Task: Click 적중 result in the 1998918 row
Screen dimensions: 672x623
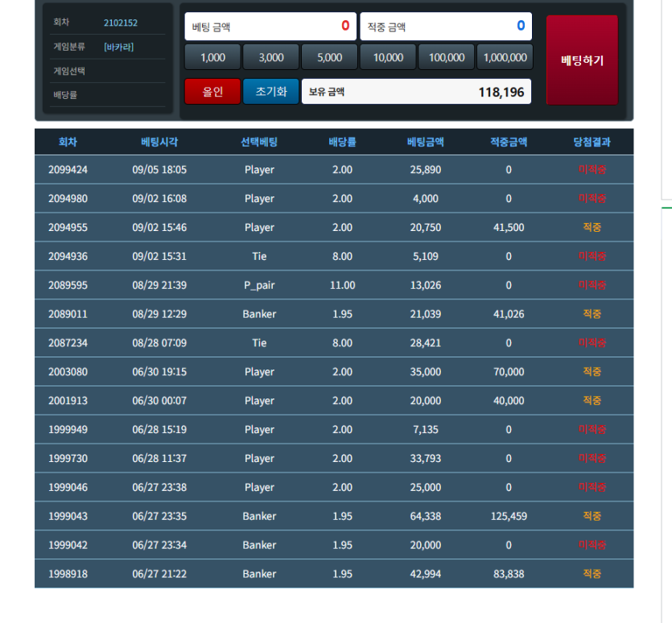Action: tap(592, 574)
